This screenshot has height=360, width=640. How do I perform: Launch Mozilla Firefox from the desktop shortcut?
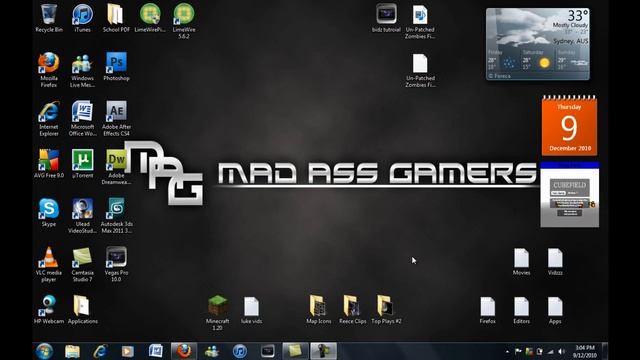pyautogui.click(x=49, y=69)
